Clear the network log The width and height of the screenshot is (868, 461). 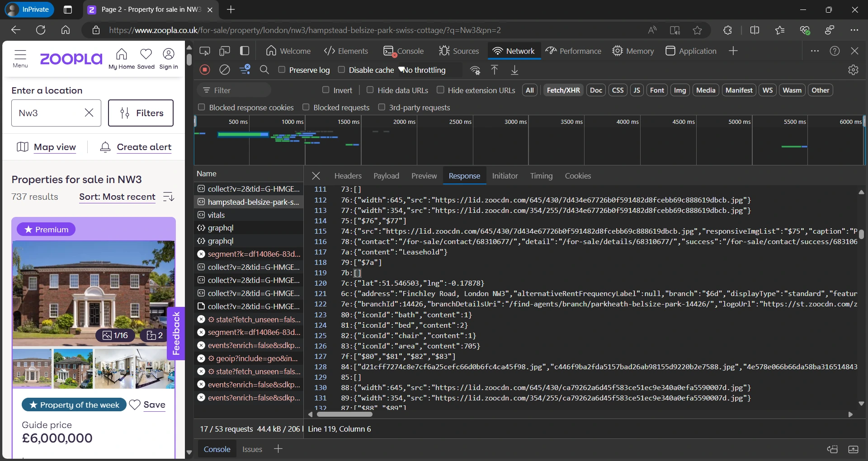click(x=225, y=70)
